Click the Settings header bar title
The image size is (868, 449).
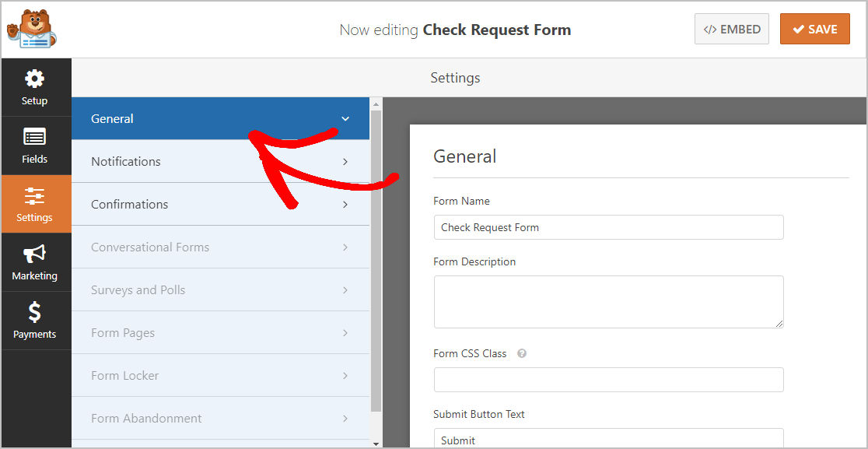[x=455, y=78]
